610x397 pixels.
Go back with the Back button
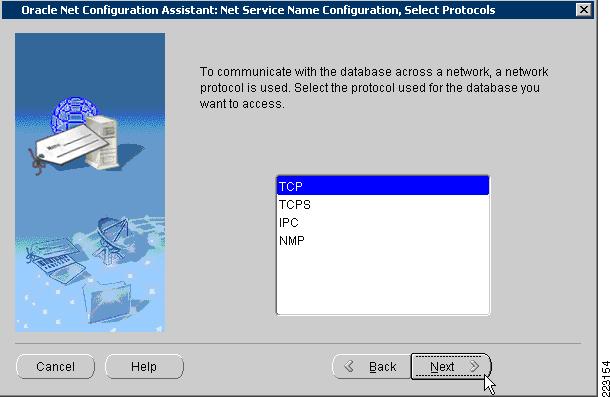pyautogui.click(x=372, y=366)
